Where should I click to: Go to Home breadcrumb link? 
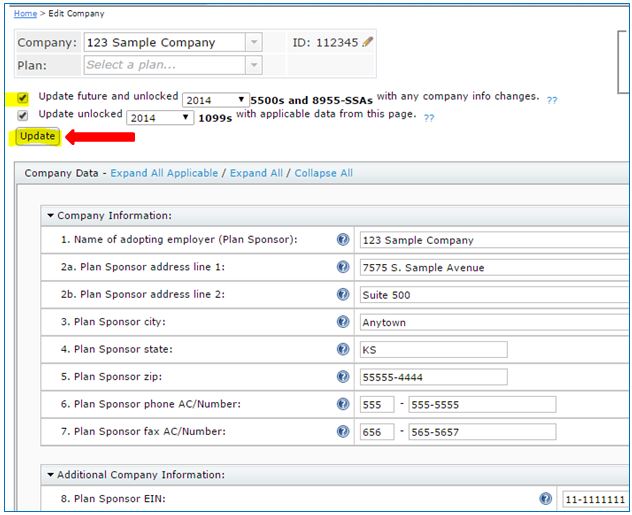click(25, 14)
